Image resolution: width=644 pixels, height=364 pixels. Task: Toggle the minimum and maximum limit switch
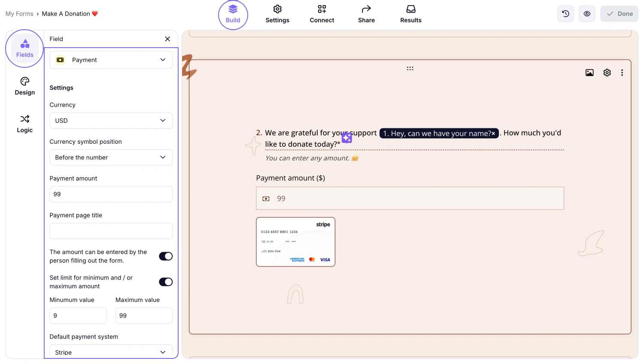pyautogui.click(x=166, y=282)
